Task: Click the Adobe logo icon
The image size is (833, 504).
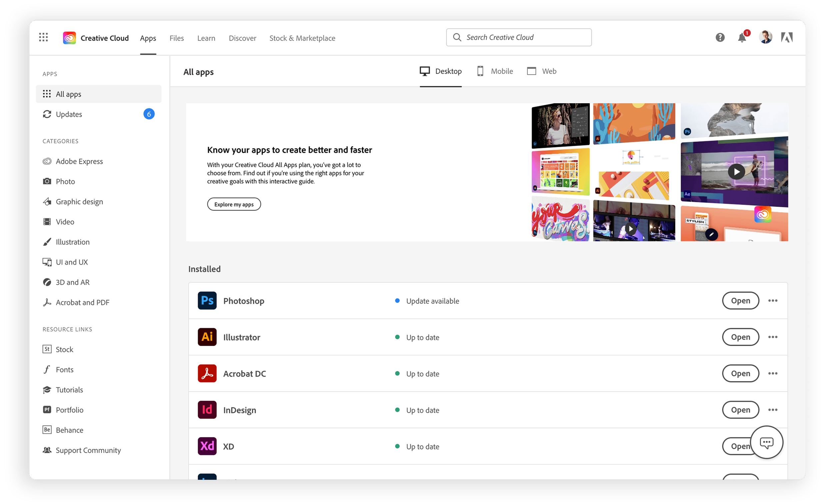Action: pyautogui.click(x=787, y=38)
